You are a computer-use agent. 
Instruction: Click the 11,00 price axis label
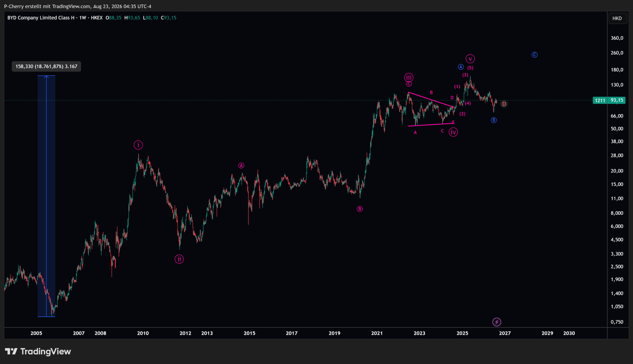[x=617, y=199]
